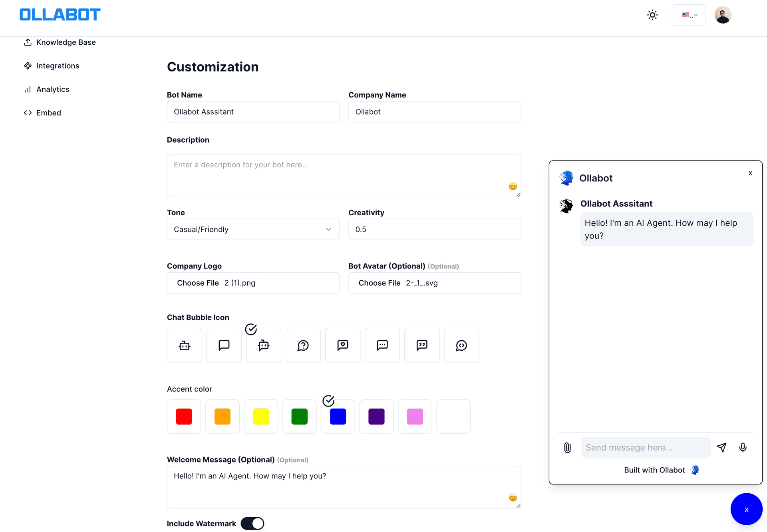Choose a Company Logo file
The height and width of the screenshot is (532, 767).
click(x=253, y=283)
